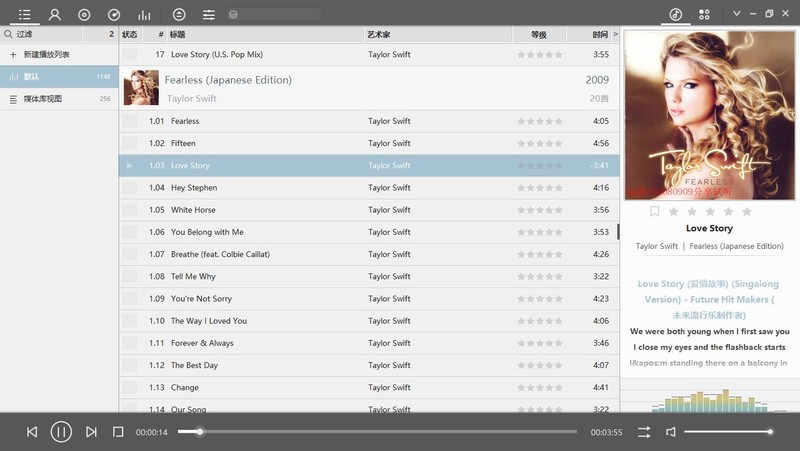800x451 pixels.
Task: Toggle the shuffle/repeat playback mode
Action: (644, 432)
